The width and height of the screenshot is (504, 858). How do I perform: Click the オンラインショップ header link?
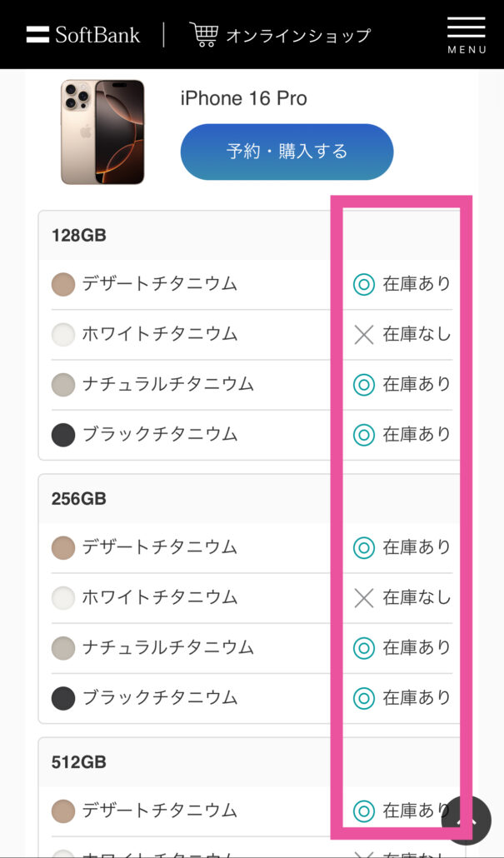[298, 36]
